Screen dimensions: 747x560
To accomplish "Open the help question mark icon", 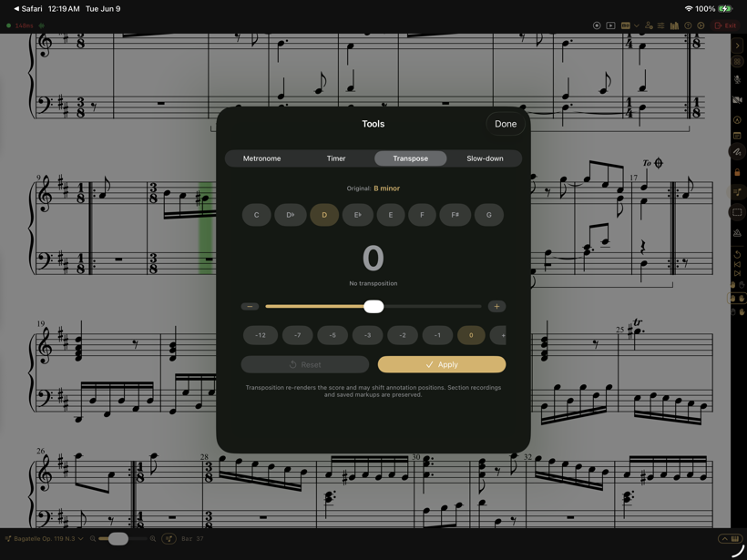I will [688, 25].
